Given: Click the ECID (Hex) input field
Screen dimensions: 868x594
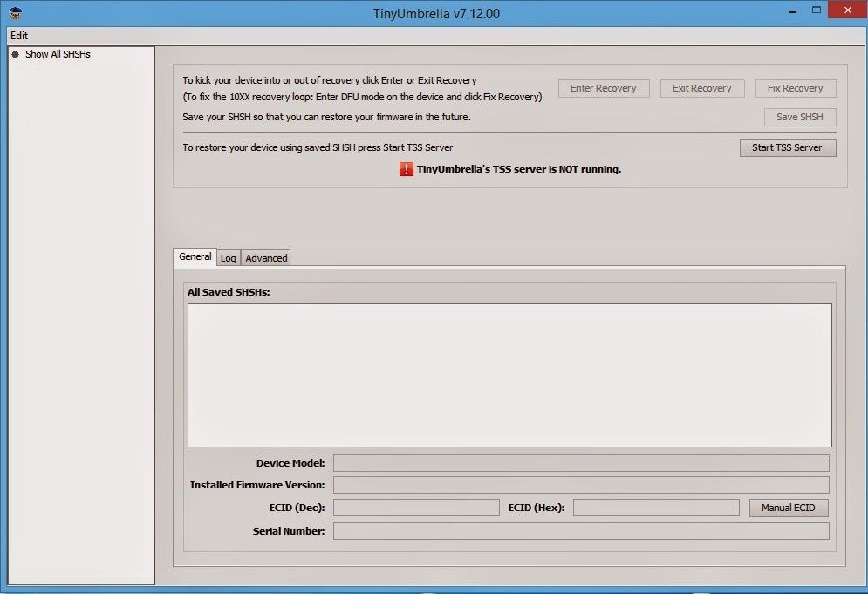Looking at the screenshot, I should tap(656, 508).
